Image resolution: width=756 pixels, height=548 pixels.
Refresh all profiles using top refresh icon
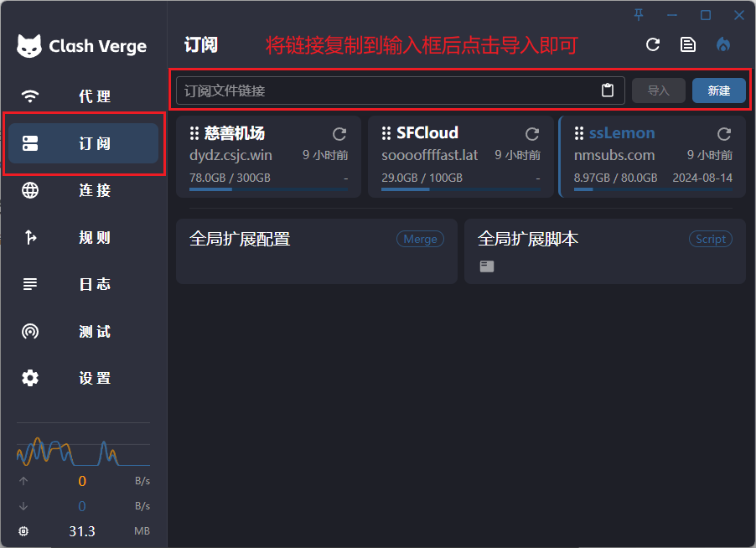[x=653, y=44]
